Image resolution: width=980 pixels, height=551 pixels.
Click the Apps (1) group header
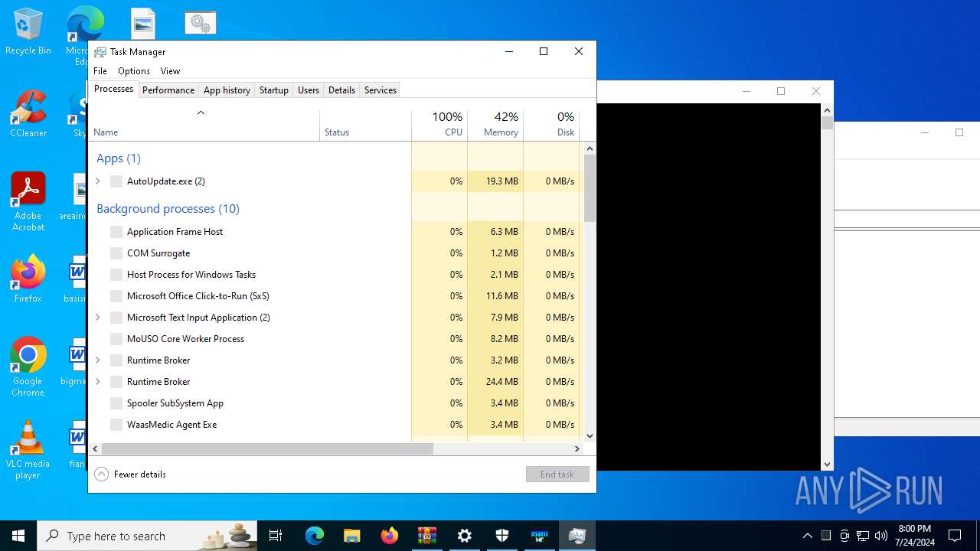click(x=119, y=158)
